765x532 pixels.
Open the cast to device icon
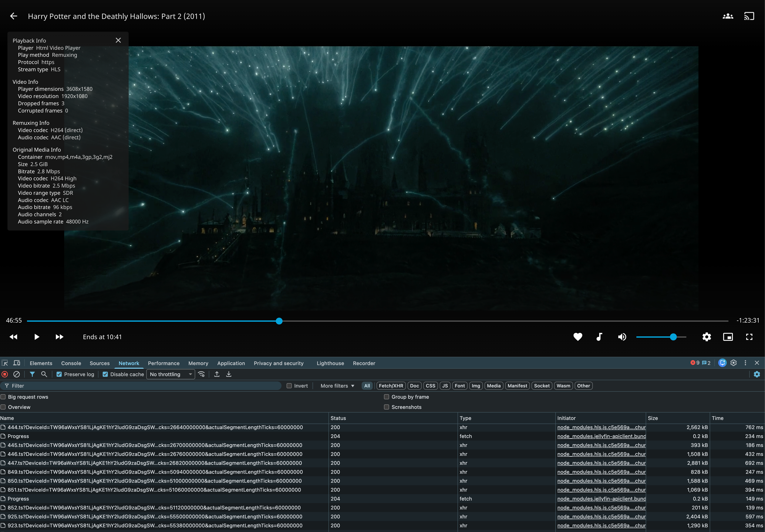tap(749, 16)
